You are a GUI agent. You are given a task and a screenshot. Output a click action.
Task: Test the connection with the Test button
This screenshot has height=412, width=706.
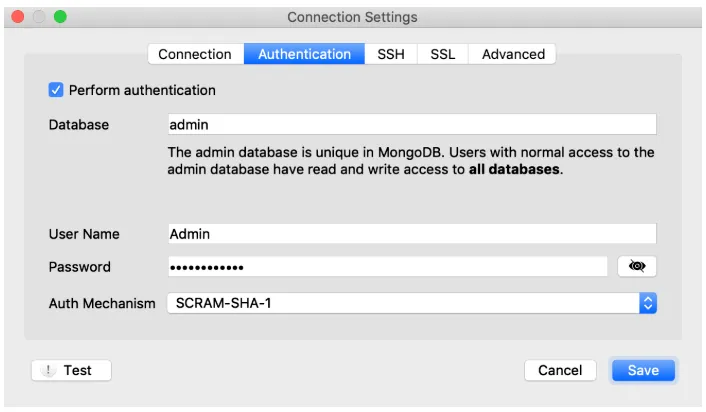coord(71,370)
